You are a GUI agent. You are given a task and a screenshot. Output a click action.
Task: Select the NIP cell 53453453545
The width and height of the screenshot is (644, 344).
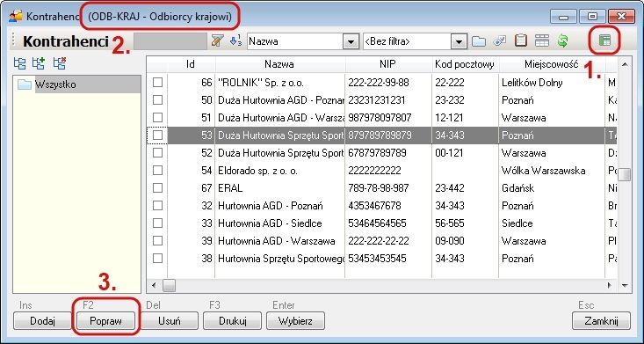coord(388,259)
